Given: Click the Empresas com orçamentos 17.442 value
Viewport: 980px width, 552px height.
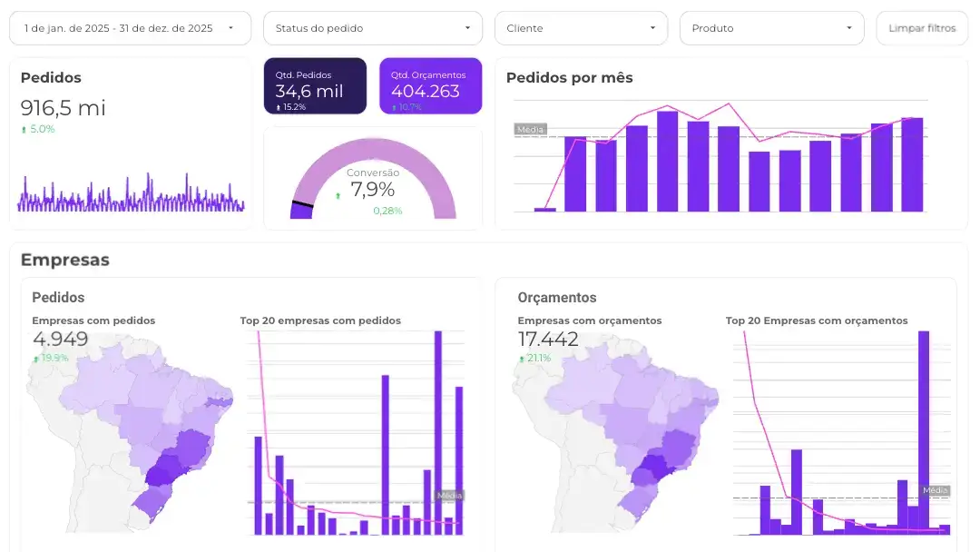Looking at the screenshot, I should [x=548, y=340].
